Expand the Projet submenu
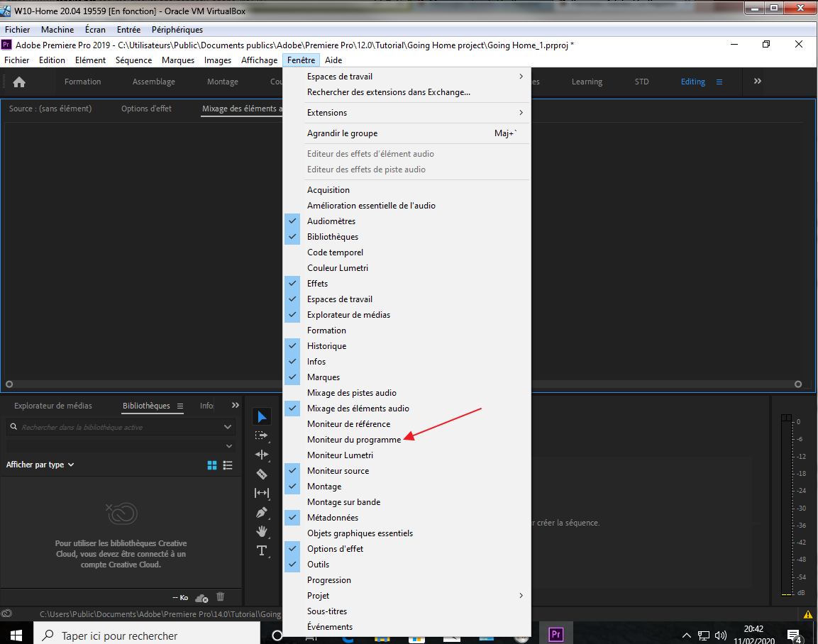This screenshot has width=818, height=644. pyautogui.click(x=407, y=596)
